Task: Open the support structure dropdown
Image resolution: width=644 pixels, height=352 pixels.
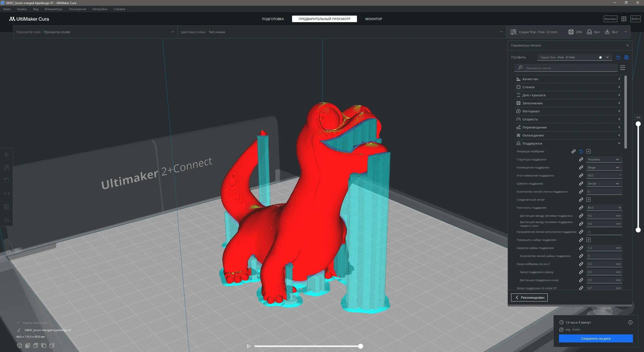Action: click(x=604, y=159)
